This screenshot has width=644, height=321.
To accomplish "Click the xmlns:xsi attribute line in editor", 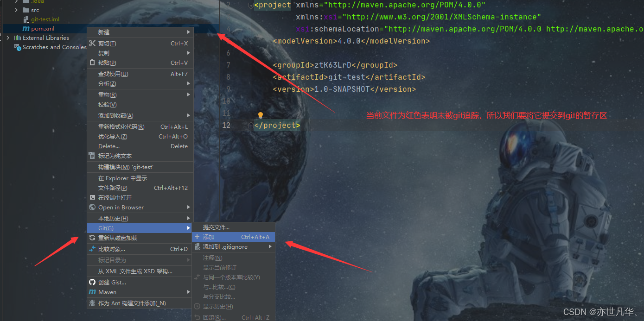I will pos(419,17).
